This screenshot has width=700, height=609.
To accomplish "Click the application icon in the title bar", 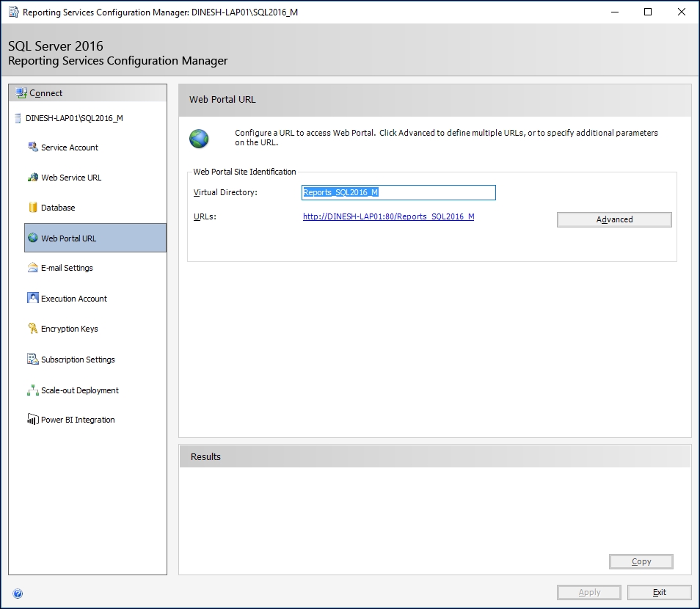I will point(14,12).
